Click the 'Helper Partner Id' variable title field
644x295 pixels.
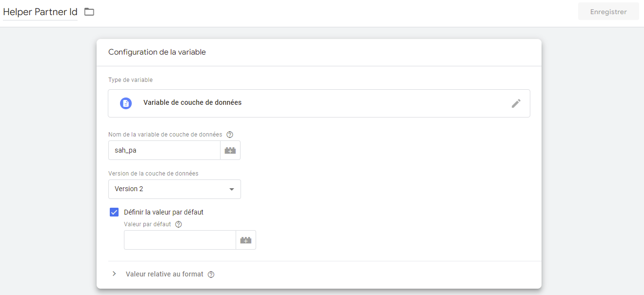coord(40,12)
